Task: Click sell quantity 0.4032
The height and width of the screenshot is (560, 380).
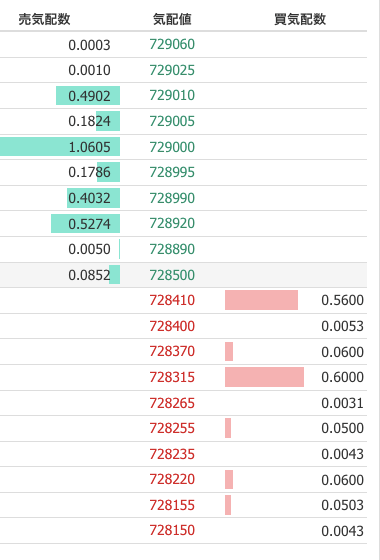Action: click(89, 198)
